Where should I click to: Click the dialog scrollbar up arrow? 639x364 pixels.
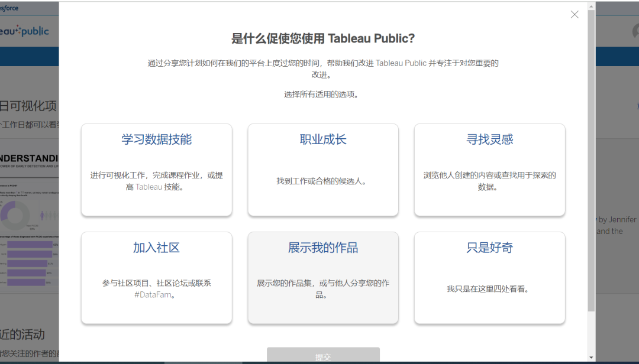click(x=591, y=6)
